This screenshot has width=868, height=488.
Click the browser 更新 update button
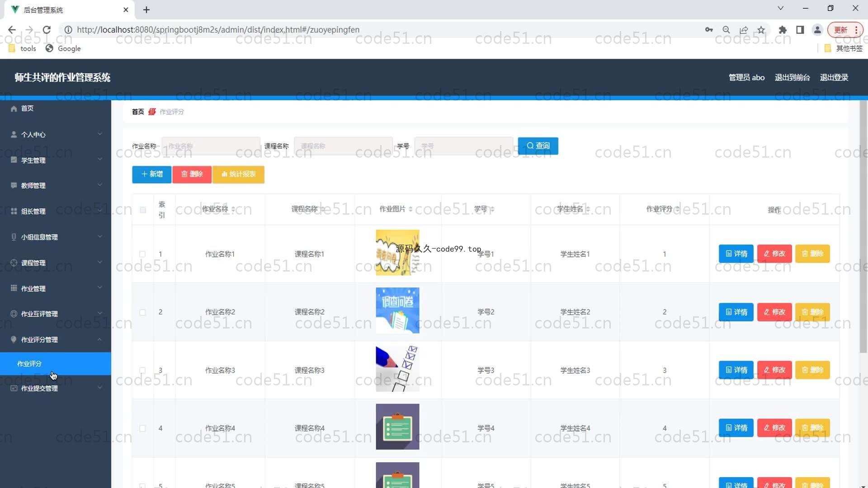point(845,30)
